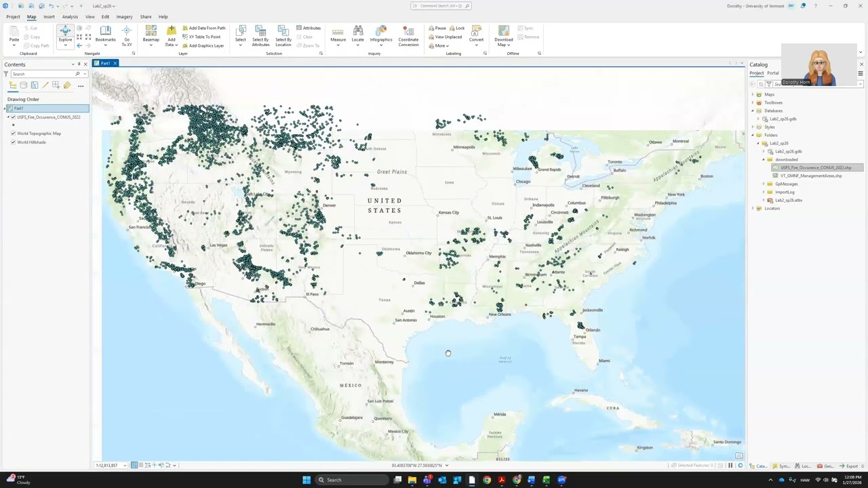Select VT_GMNF_ManagementAreas.shp in Catalog
The image size is (868, 488).
point(811,176)
